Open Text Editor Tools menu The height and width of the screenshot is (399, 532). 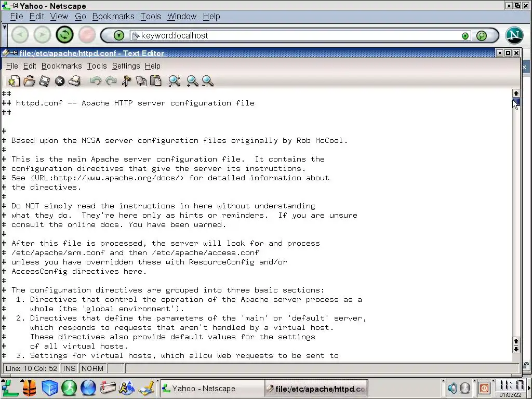click(x=97, y=66)
